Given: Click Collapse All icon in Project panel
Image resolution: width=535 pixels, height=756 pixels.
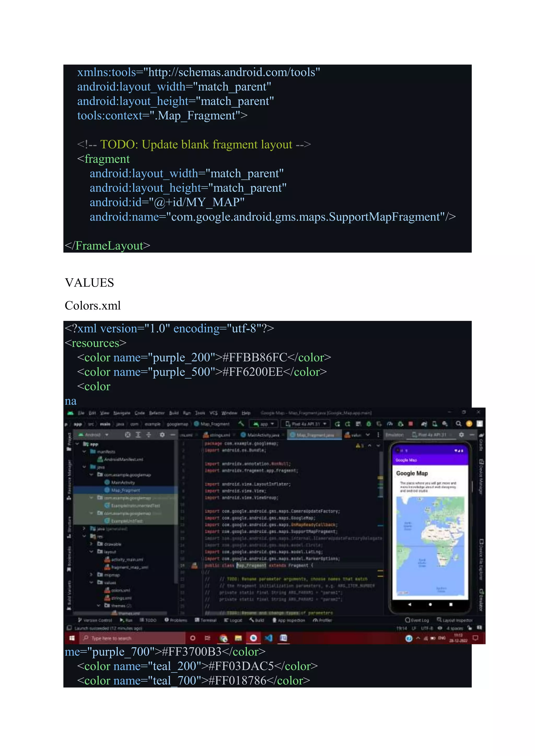Looking at the screenshot, I should [149, 435].
